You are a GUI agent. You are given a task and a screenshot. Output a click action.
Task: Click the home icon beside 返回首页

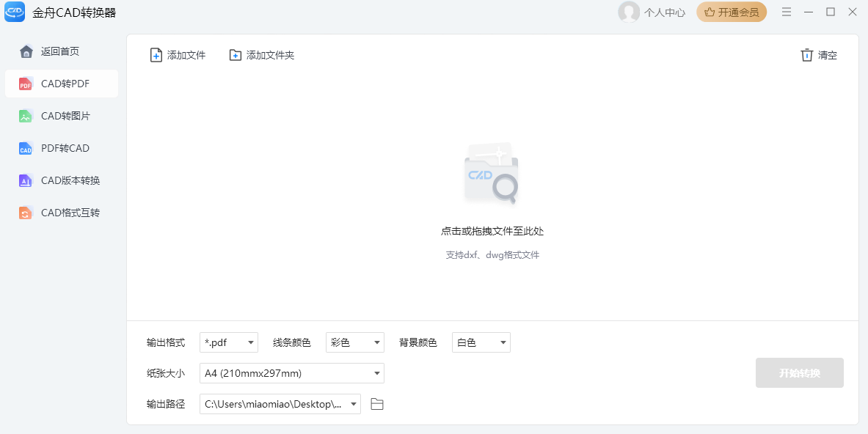(x=26, y=51)
